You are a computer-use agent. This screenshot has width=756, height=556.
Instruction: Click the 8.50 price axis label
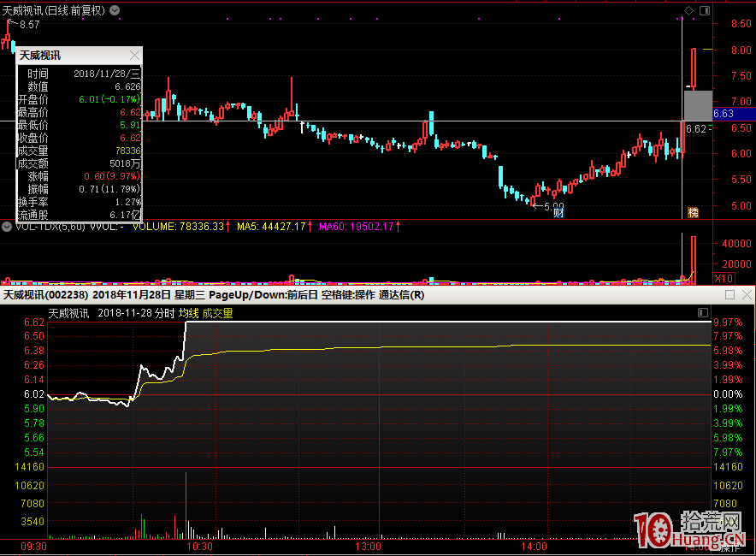741,24
